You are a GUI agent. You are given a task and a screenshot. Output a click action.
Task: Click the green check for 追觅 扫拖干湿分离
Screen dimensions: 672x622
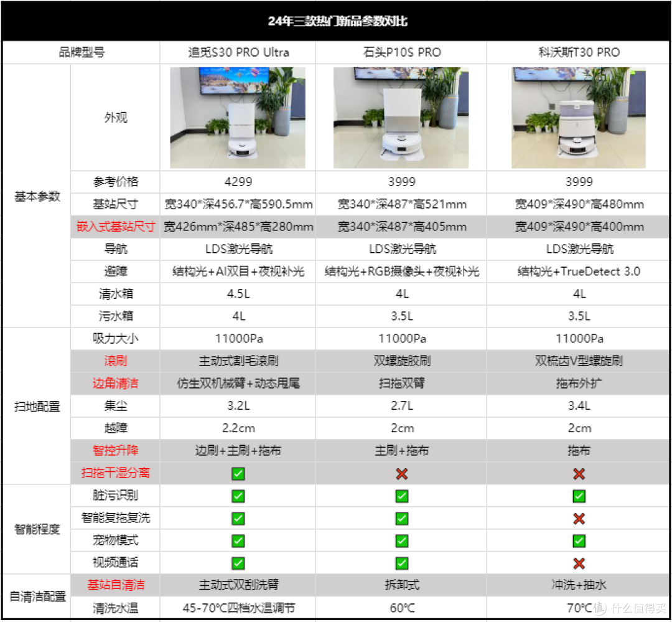click(238, 474)
